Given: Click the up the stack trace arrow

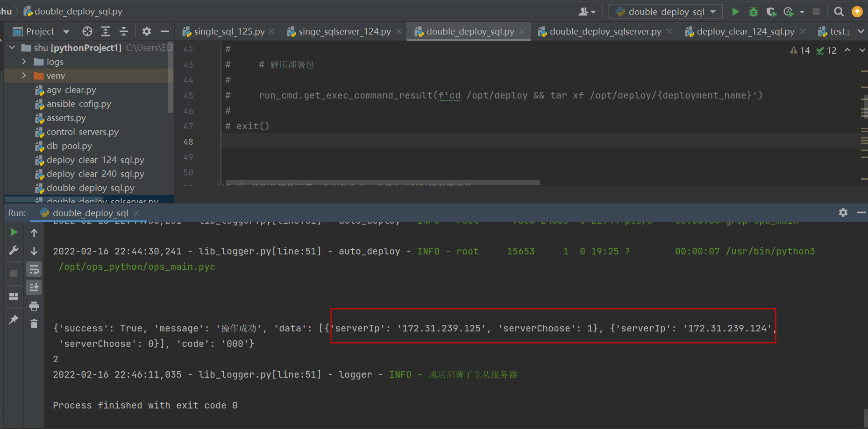Looking at the screenshot, I should (x=34, y=232).
